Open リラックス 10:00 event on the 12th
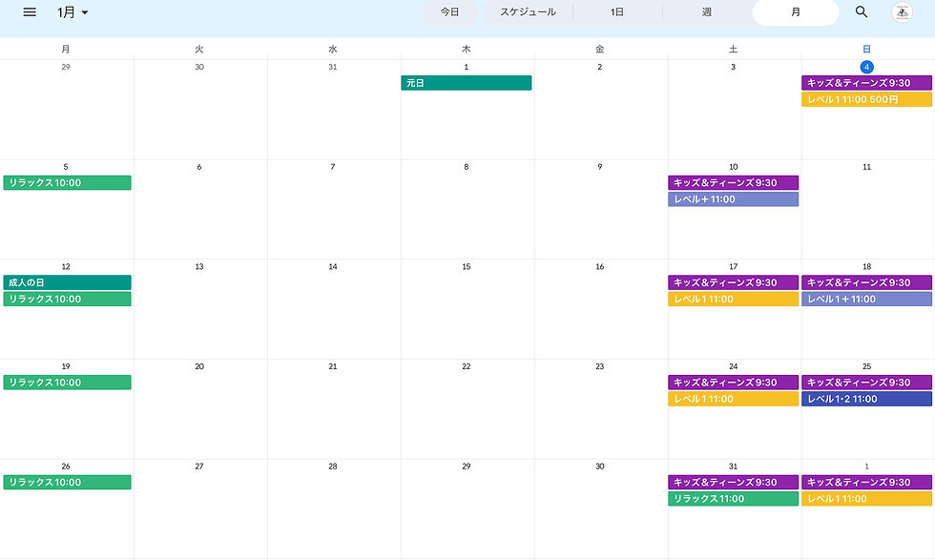This screenshot has width=935, height=560. tap(68, 300)
